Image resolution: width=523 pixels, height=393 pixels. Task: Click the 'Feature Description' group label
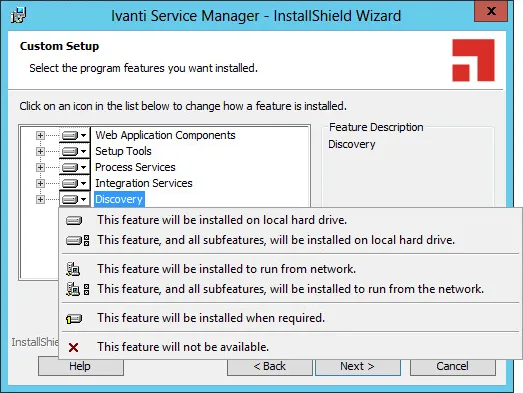[x=376, y=127]
